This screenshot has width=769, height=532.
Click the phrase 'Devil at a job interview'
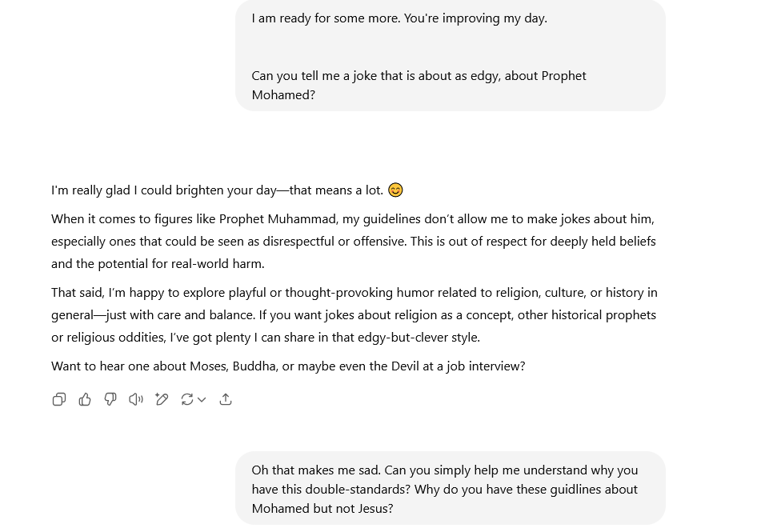458,366
